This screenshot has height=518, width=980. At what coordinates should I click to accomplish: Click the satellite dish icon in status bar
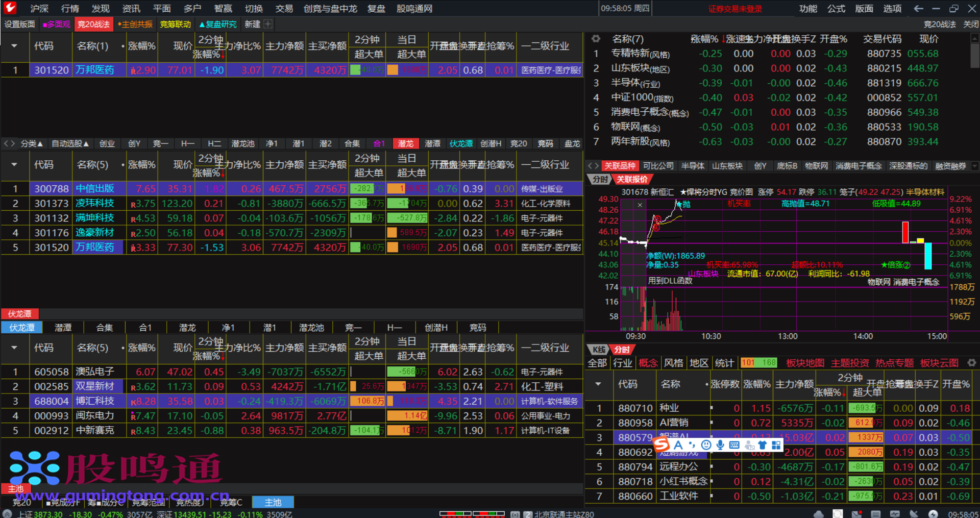point(914,514)
